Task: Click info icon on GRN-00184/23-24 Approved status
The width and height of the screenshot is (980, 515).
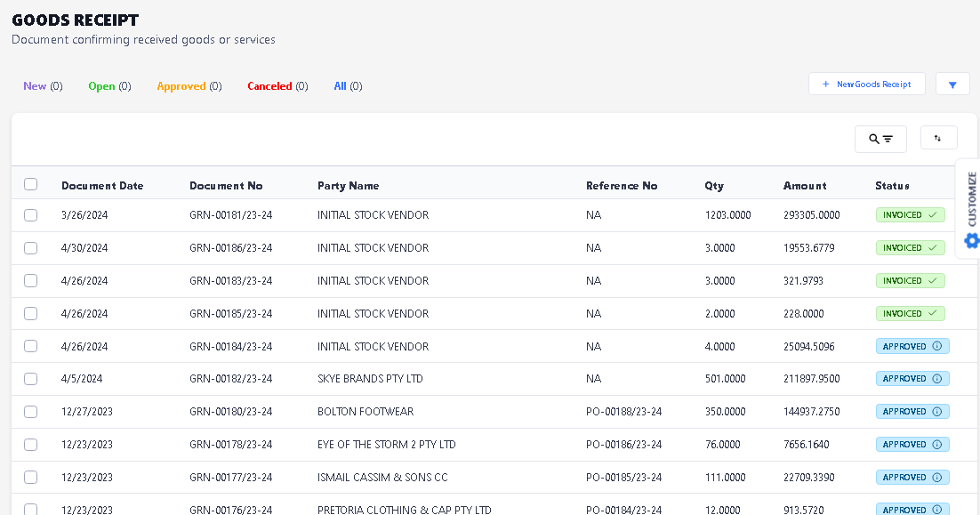Action: tap(937, 346)
